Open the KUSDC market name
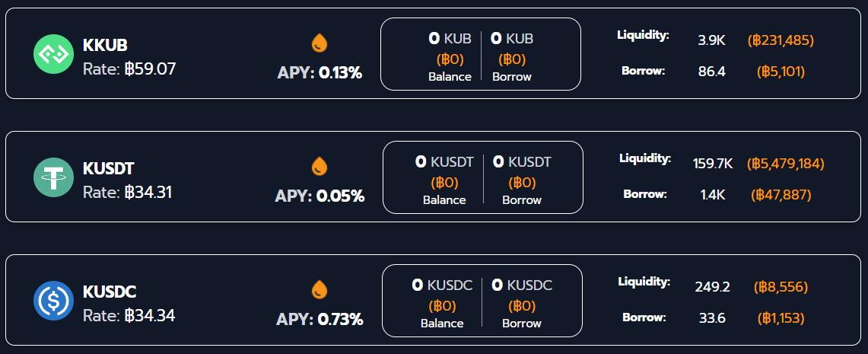 (110, 292)
